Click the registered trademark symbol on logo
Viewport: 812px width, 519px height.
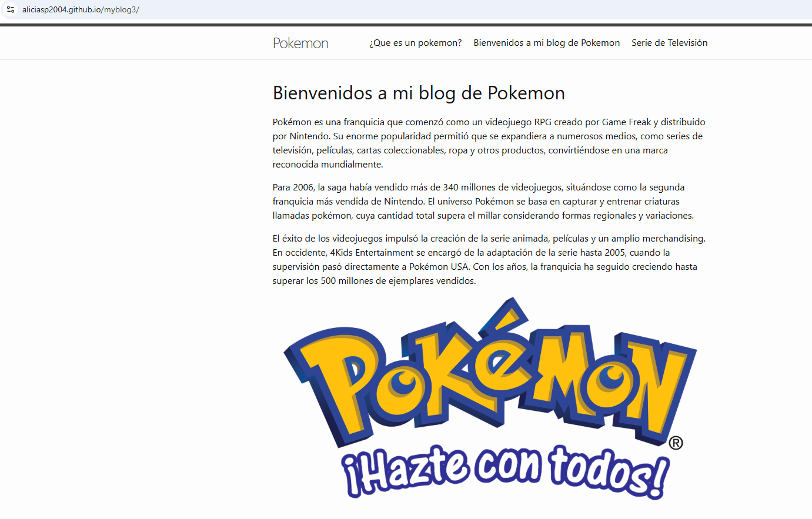pyautogui.click(x=676, y=443)
